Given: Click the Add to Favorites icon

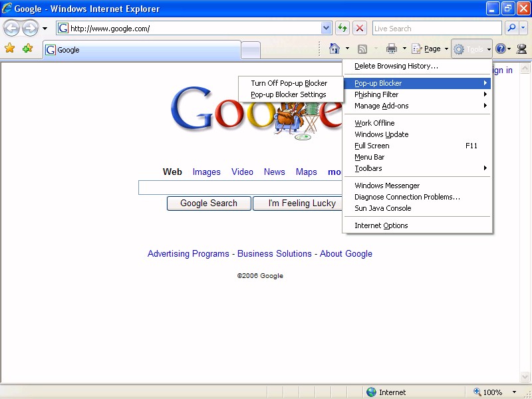Looking at the screenshot, I should [27, 49].
